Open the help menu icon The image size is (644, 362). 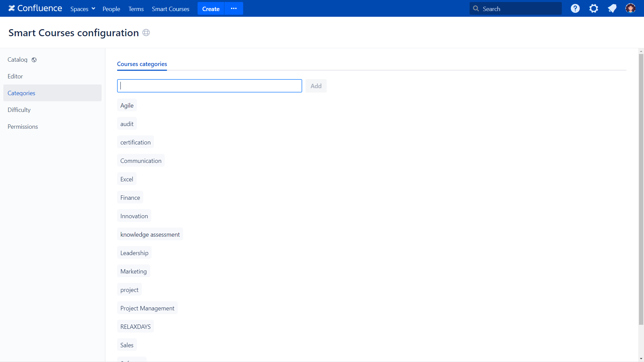point(575,8)
